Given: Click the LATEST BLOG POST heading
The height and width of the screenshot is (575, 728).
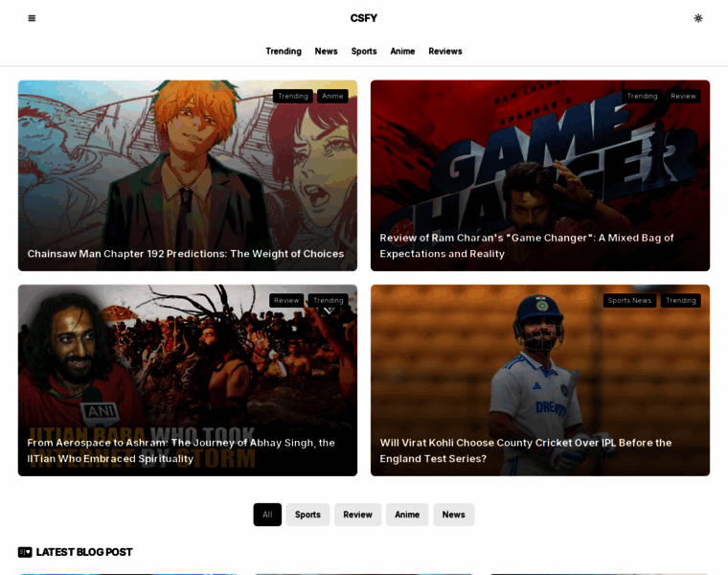Looking at the screenshot, I should (84, 552).
